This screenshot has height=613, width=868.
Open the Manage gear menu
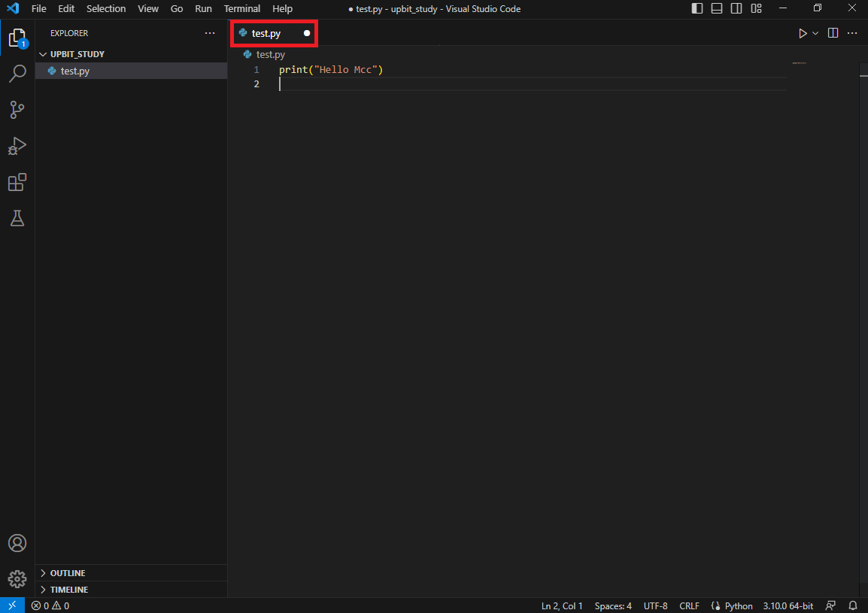[x=17, y=579]
